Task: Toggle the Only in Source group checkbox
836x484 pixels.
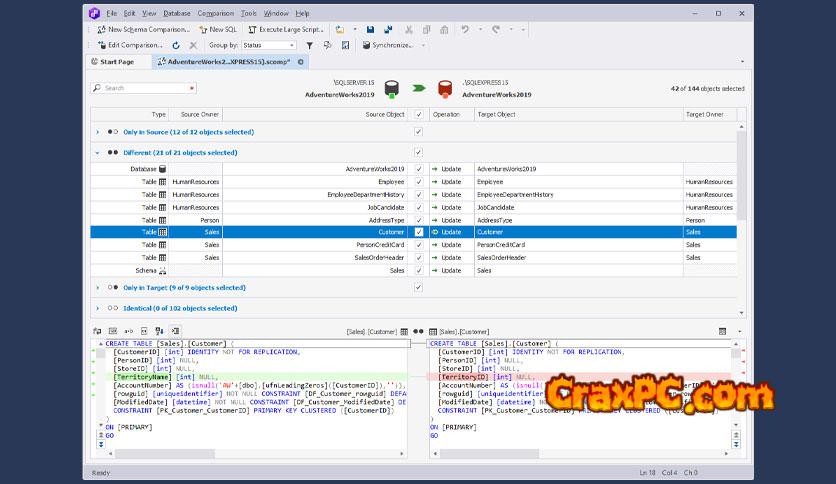Action: click(x=419, y=132)
